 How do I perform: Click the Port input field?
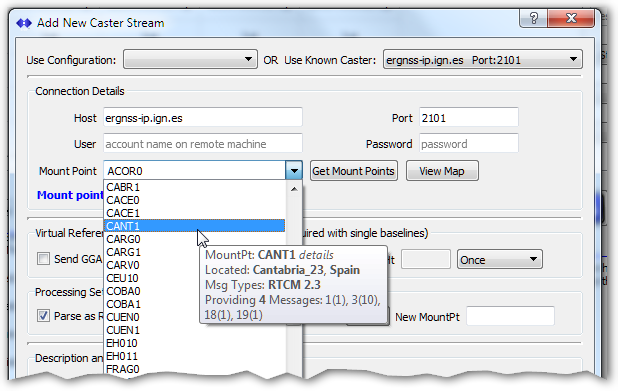[x=469, y=117]
